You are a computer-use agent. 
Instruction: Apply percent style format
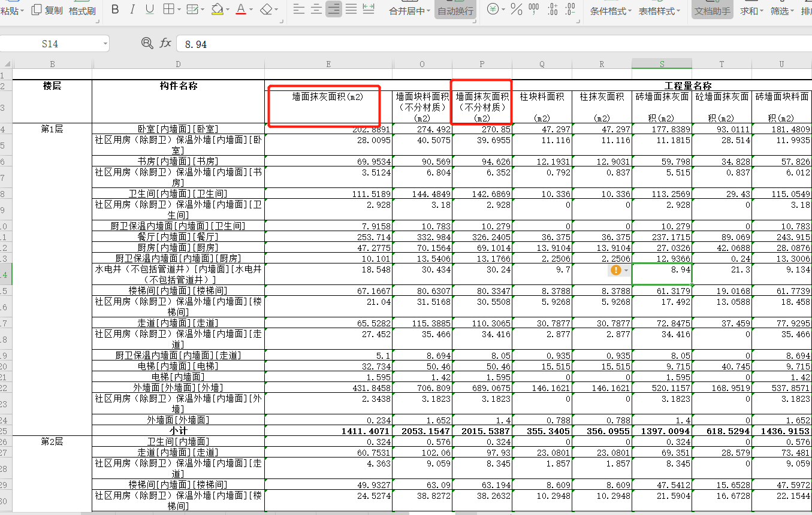[516, 10]
